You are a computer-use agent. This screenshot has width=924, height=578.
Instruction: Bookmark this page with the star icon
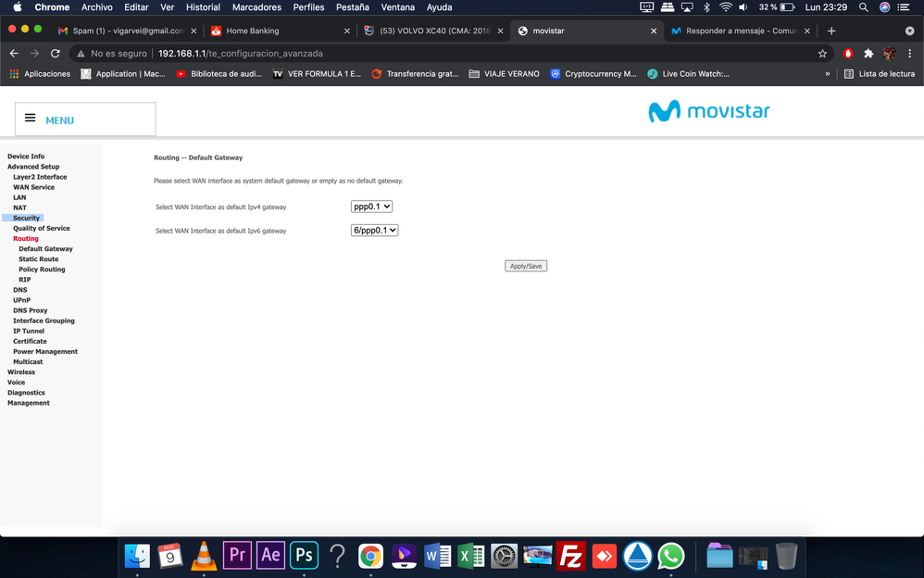(x=822, y=54)
